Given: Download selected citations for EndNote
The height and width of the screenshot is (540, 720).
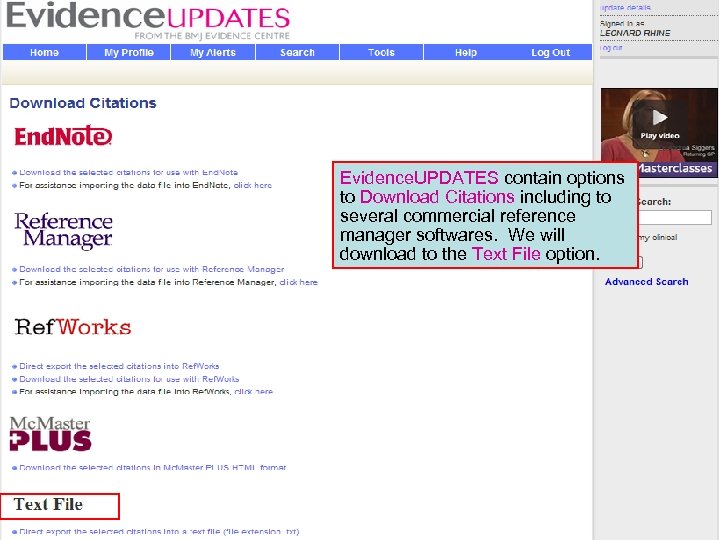Looking at the screenshot, I should tap(129, 173).
